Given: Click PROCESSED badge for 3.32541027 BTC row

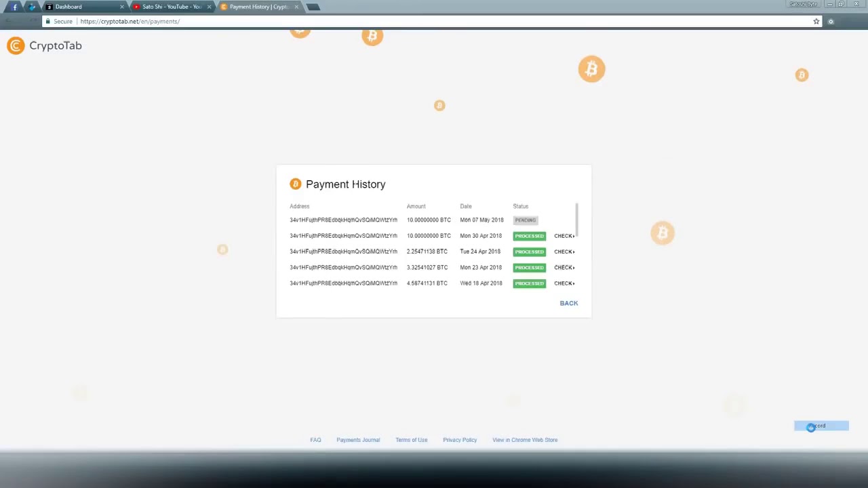Looking at the screenshot, I should point(530,267).
